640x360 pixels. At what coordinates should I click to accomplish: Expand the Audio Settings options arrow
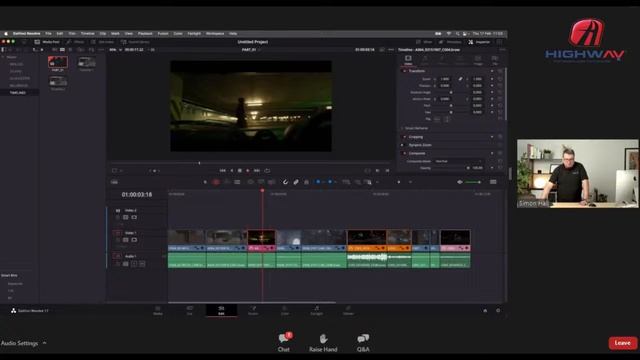click(44, 343)
